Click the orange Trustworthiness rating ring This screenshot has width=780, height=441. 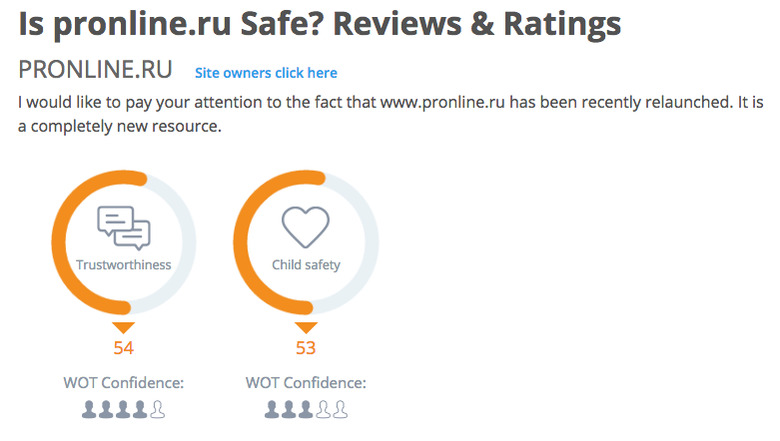[x=59, y=243]
